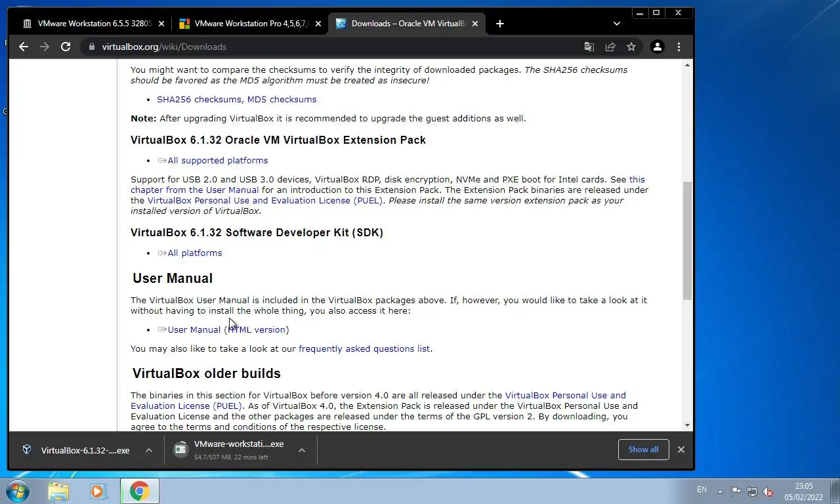Close the VMware Workstation Pro tab
The width and height of the screenshot is (840, 504).
point(318,24)
